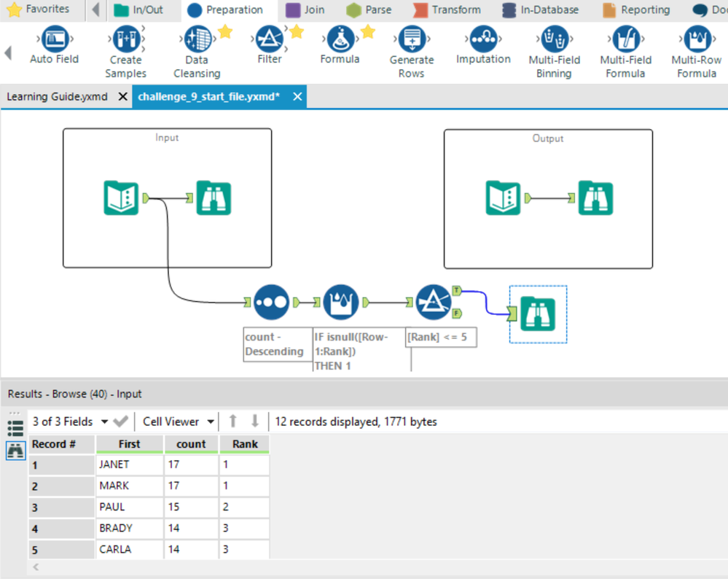The height and width of the screenshot is (579, 728).
Task: Open the Reporting tool category
Action: point(636,9)
